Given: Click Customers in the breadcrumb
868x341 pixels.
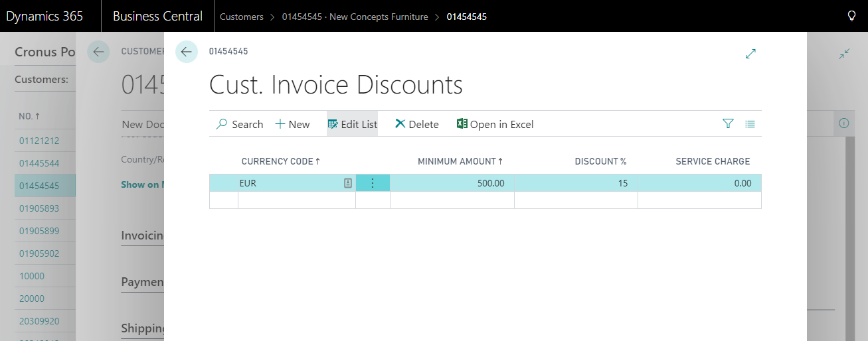Looking at the screenshot, I should pyautogui.click(x=242, y=17).
